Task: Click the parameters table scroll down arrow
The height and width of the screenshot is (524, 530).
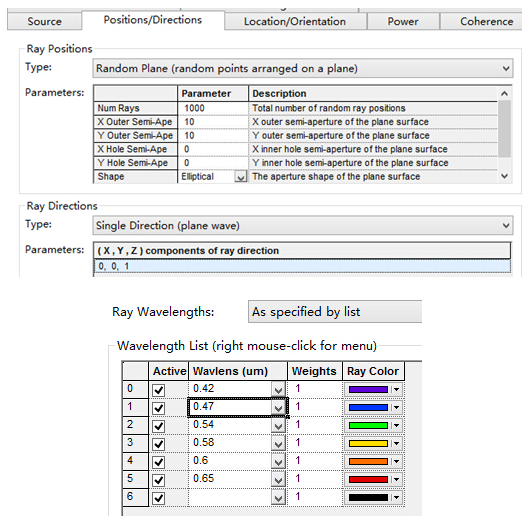Action: click(504, 176)
